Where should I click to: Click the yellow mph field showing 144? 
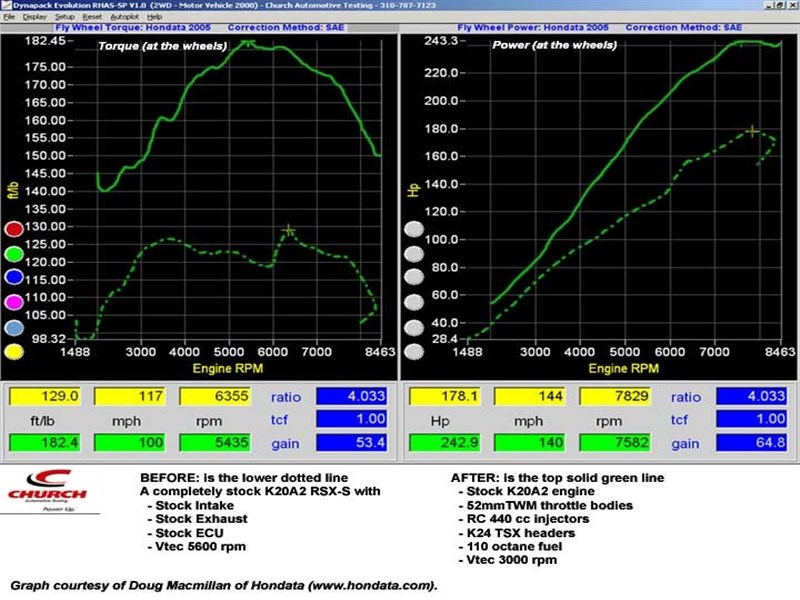click(x=530, y=396)
